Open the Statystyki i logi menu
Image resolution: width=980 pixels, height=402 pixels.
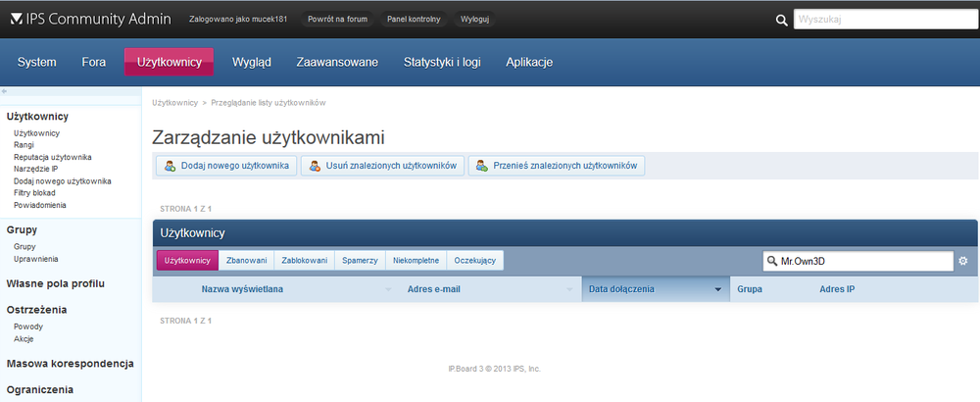[x=442, y=63]
